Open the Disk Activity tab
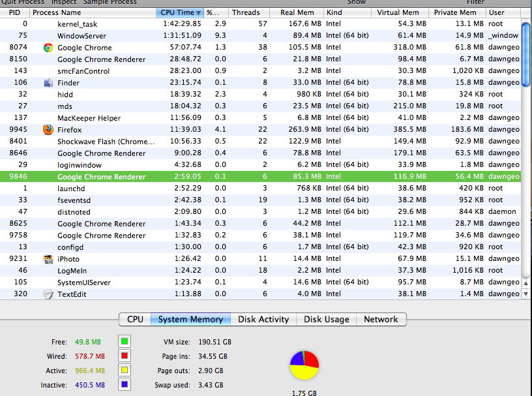The height and width of the screenshot is (396, 532). (263, 319)
